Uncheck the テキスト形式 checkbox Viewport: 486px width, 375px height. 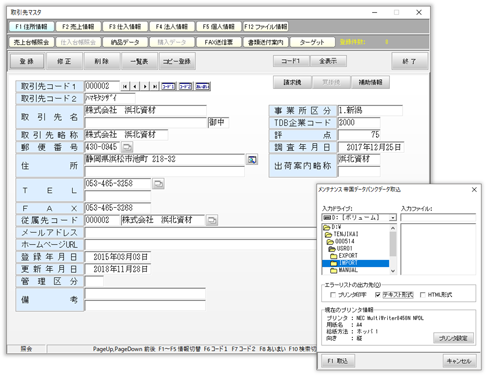378,295
